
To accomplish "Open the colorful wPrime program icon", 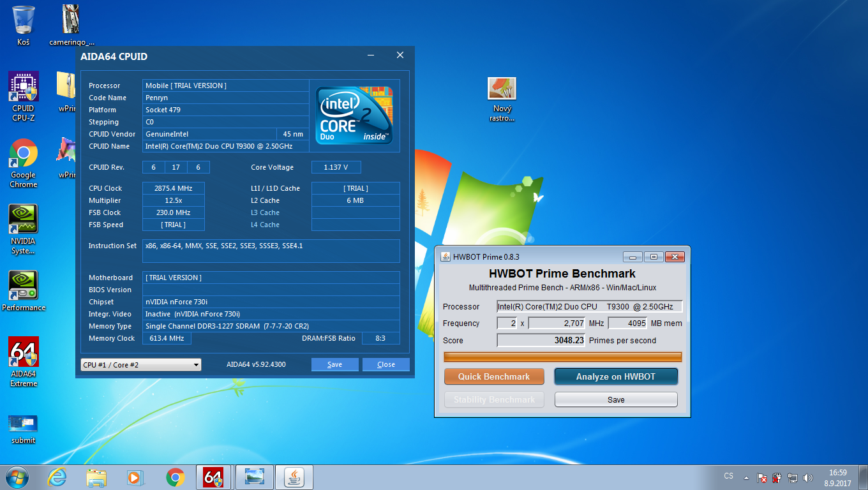I will [67, 158].
